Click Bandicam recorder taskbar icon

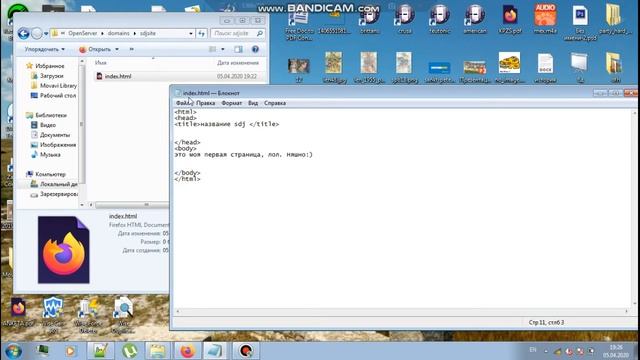pyautogui.click(x=245, y=351)
